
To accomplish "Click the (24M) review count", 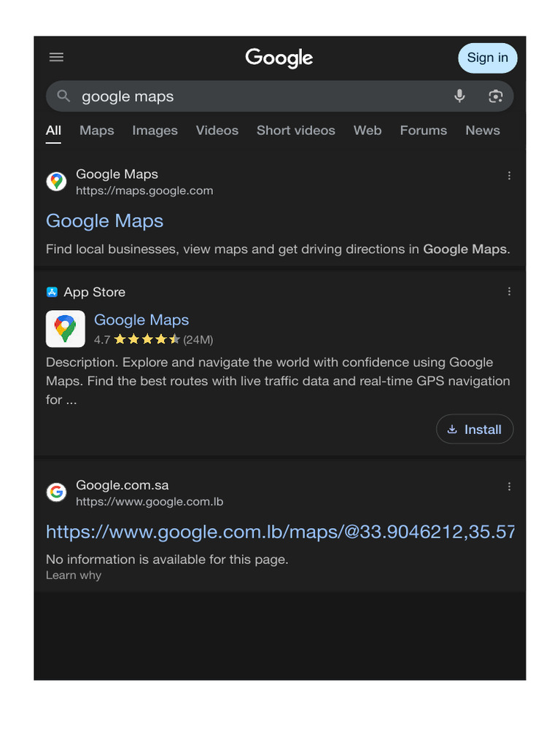I will 198,340.
